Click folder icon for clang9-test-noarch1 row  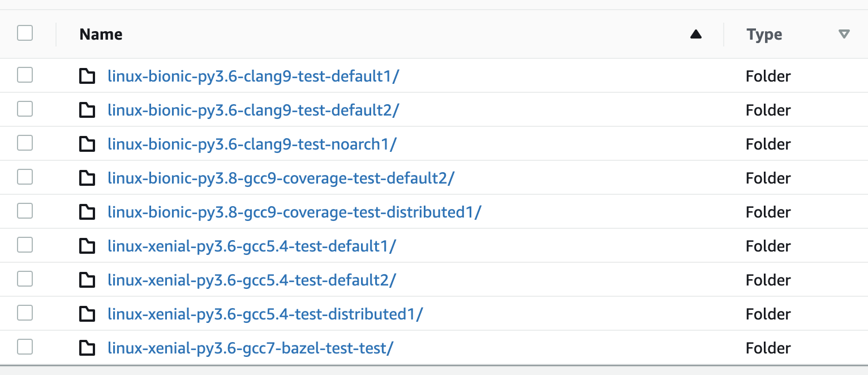87,144
